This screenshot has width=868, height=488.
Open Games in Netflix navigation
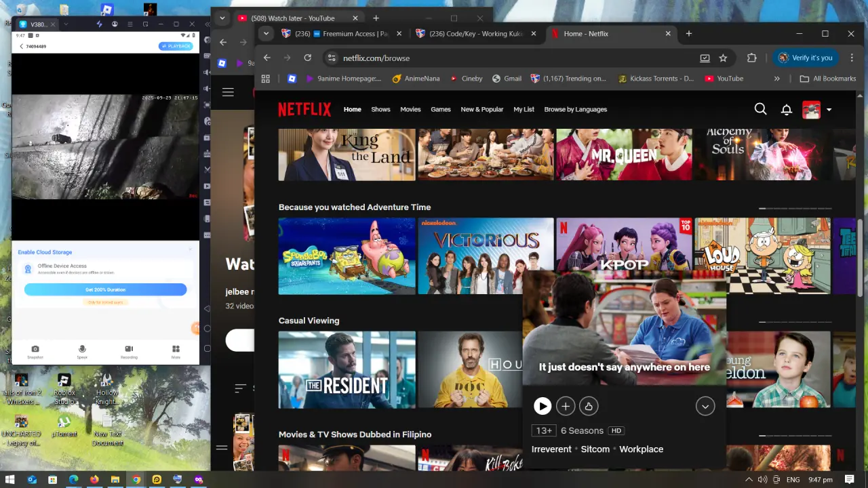pyautogui.click(x=441, y=109)
